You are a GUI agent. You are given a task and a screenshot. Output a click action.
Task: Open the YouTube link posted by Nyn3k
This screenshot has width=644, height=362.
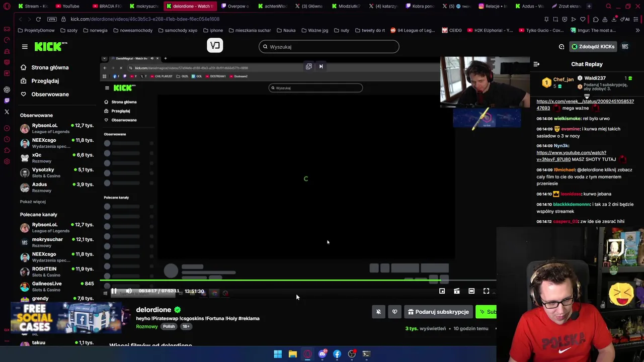click(571, 156)
